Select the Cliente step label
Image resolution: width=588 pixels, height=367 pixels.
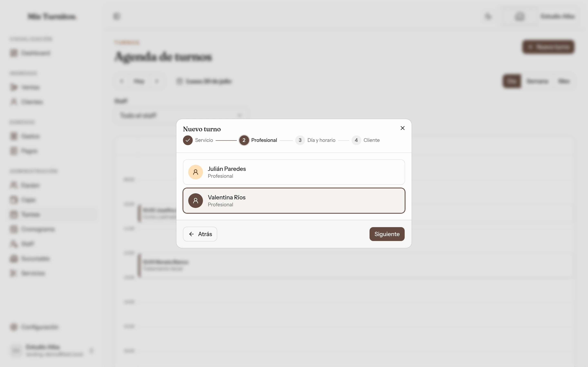coord(372,140)
